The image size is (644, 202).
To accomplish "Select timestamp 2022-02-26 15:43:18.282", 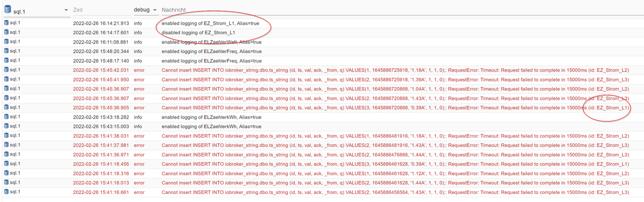I will (x=101, y=117).
